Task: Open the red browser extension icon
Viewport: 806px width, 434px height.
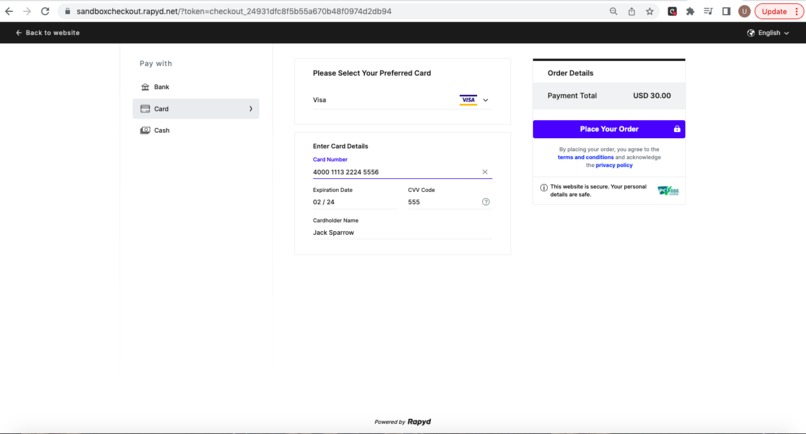Action: [672, 11]
